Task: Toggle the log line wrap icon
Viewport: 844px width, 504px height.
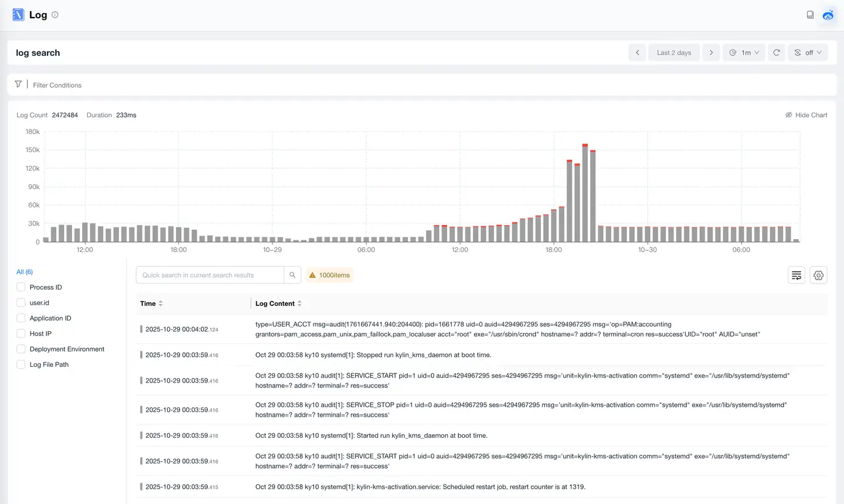Action: point(797,275)
